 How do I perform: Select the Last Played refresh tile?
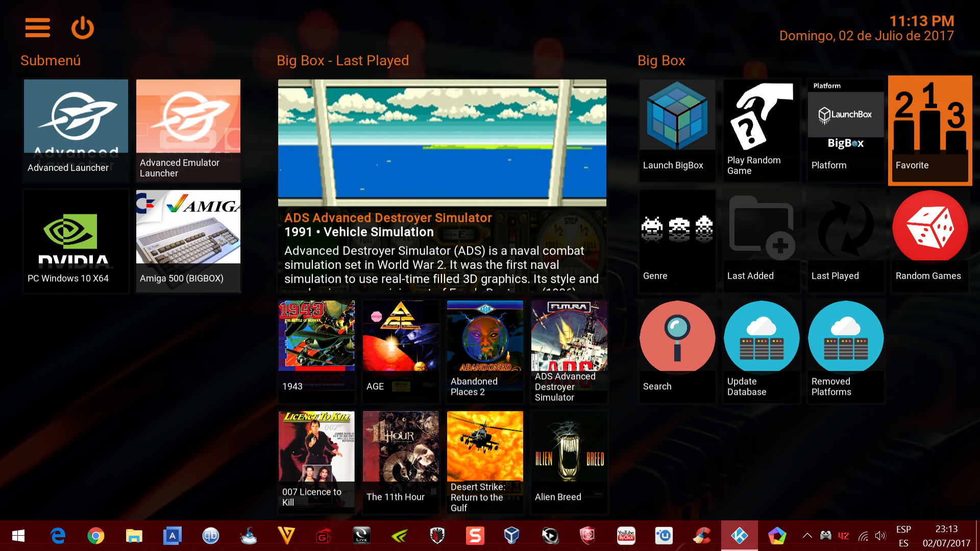pos(846,241)
